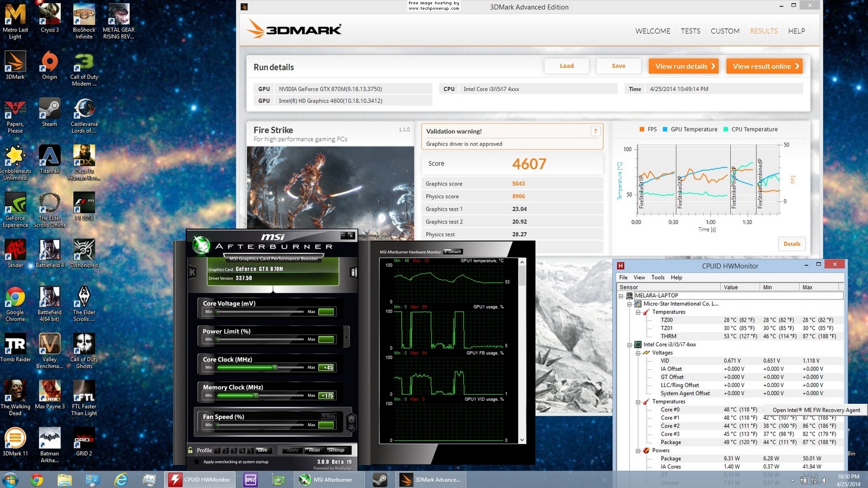
Task: Open the HWMonitor Tools menu
Action: coord(658,277)
